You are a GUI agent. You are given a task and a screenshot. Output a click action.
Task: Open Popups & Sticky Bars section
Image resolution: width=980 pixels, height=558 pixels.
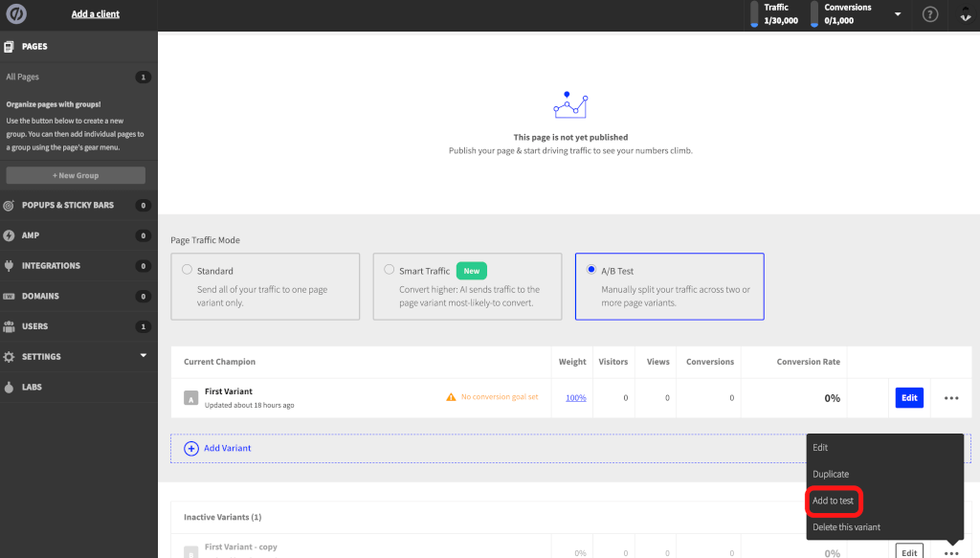click(x=67, y=206)
